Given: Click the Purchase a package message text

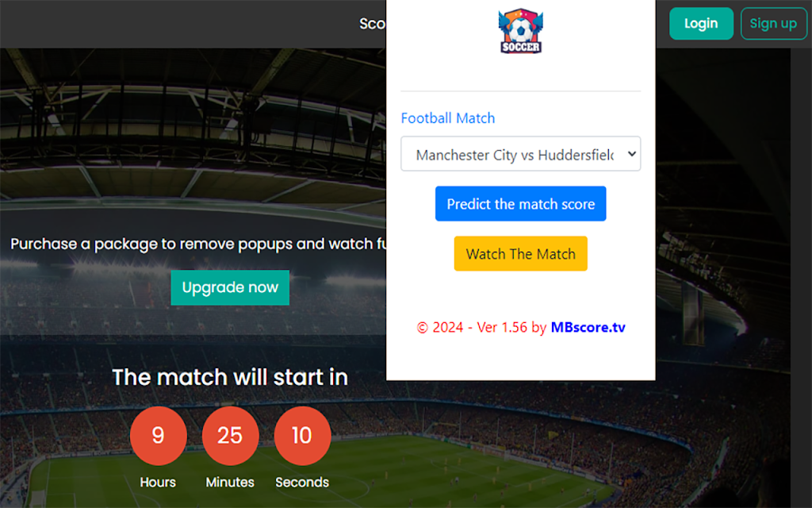Looking at the screenshot, I should click(197, 244).
